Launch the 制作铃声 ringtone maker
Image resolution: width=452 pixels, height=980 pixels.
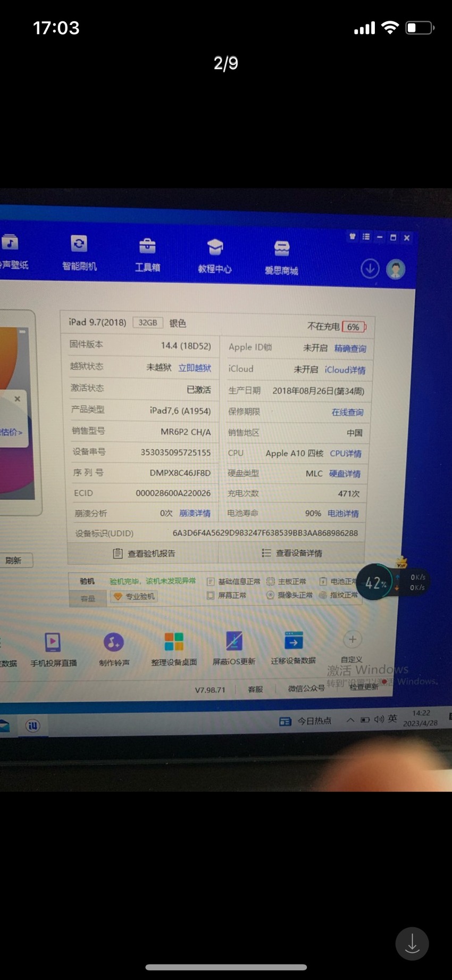(114, 649)
